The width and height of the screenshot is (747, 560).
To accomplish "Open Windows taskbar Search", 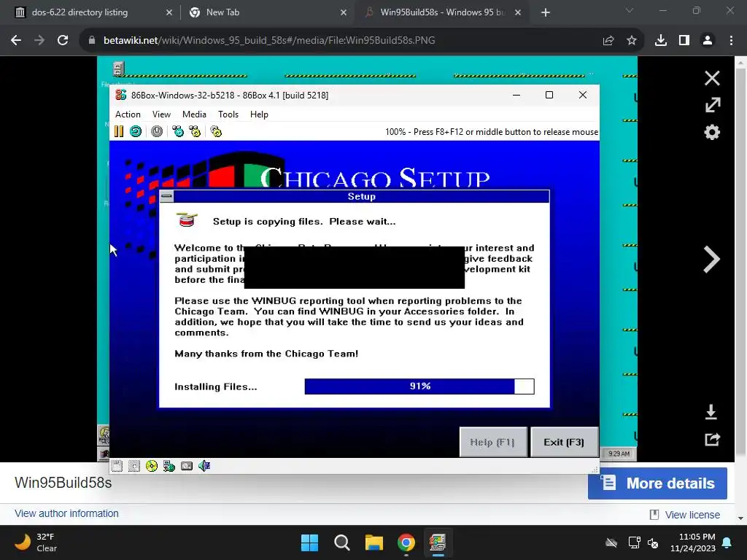I will pos(342,542).
